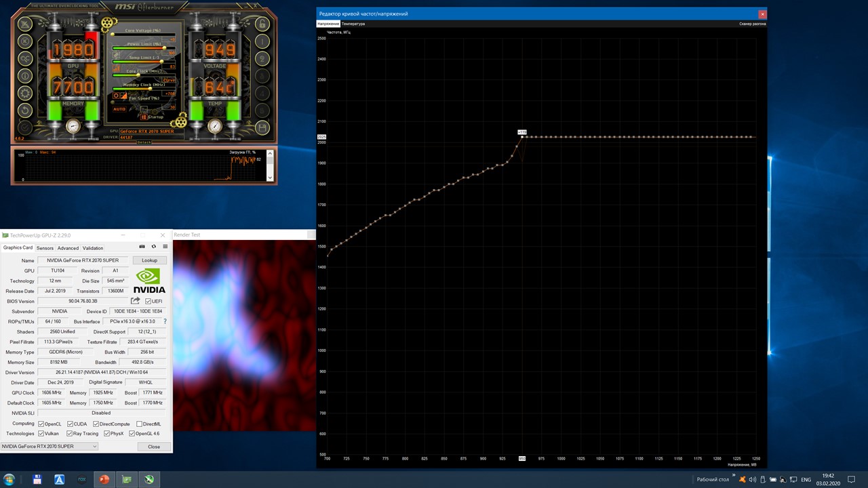The image size is (868, 488).
Task: Apply Afterburner settings with checkmark button
Action: (25, 128)
